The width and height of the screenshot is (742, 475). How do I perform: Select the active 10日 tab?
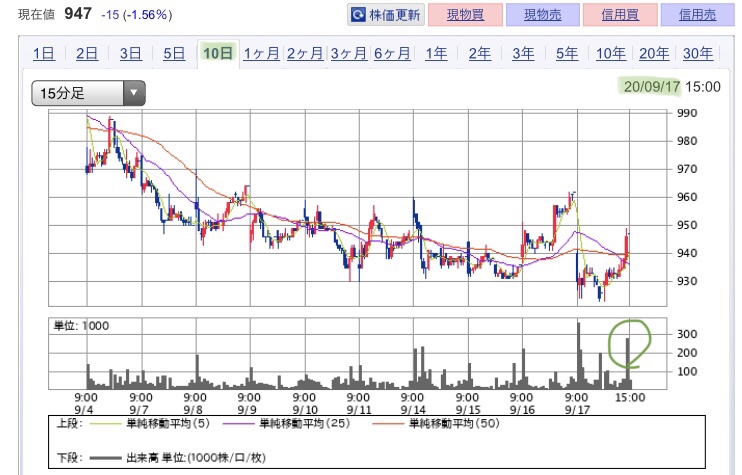click(218, 53)
